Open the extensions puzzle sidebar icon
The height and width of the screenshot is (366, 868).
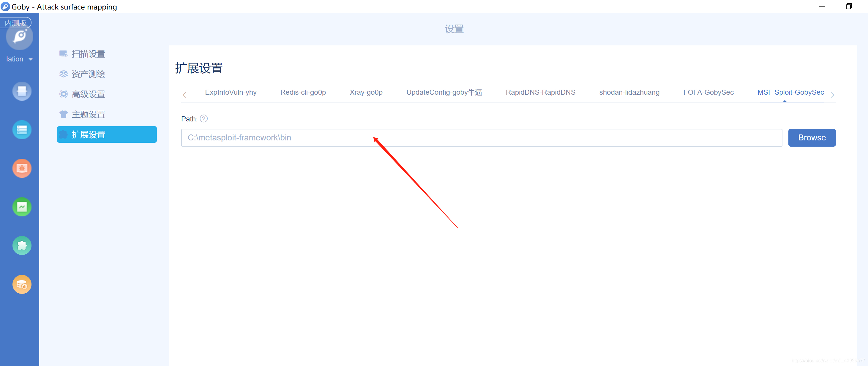tap(22, 245)
